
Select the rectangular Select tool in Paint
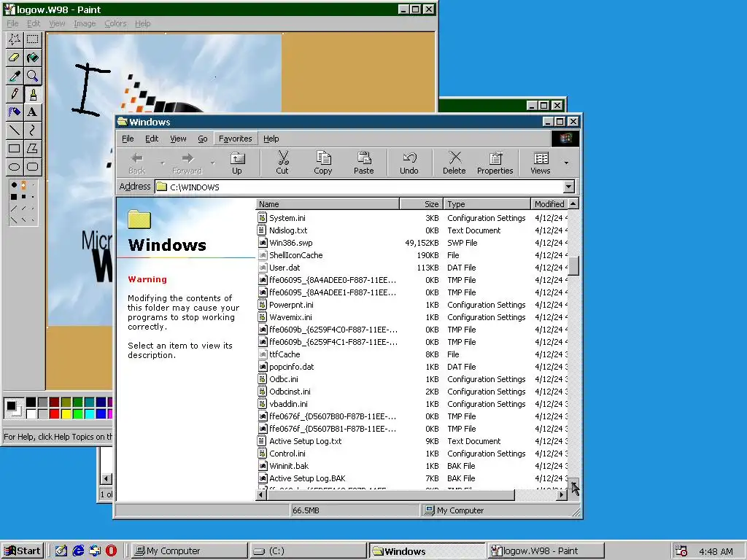(32, 39)
